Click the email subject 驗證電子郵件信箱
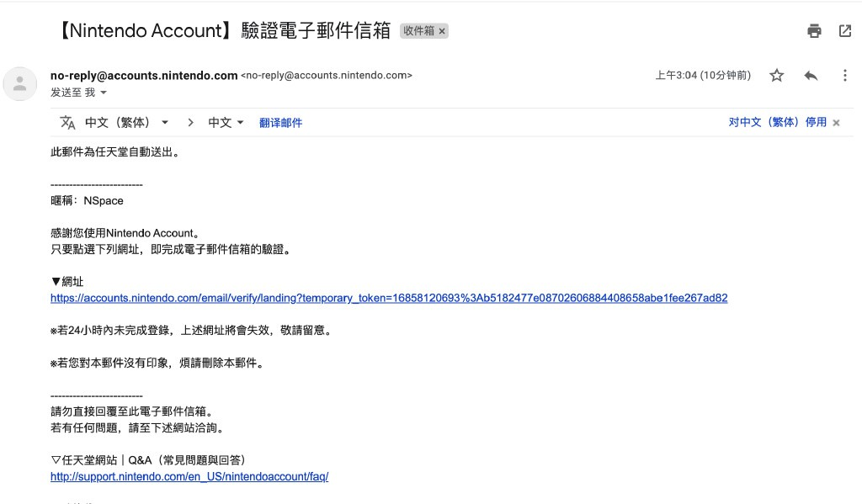Screen dimensions: 862x504 [x=316, y=31]
